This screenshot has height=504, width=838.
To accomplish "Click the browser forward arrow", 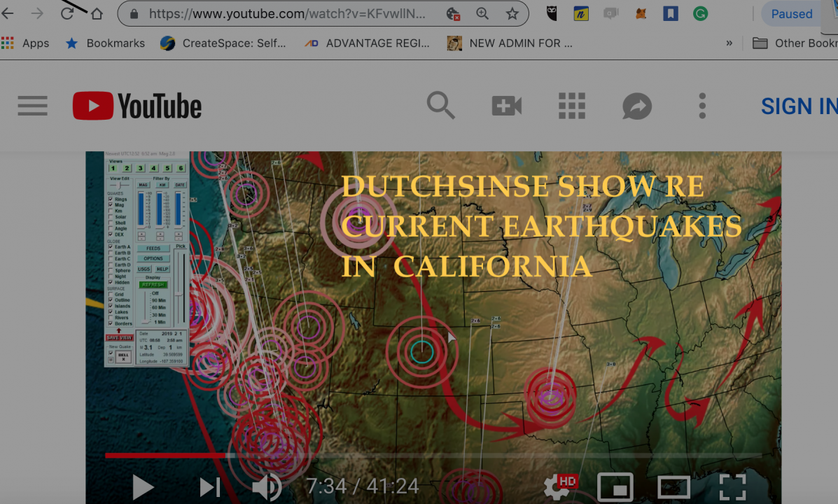I will pyautogui.click(x=37, y=13).
